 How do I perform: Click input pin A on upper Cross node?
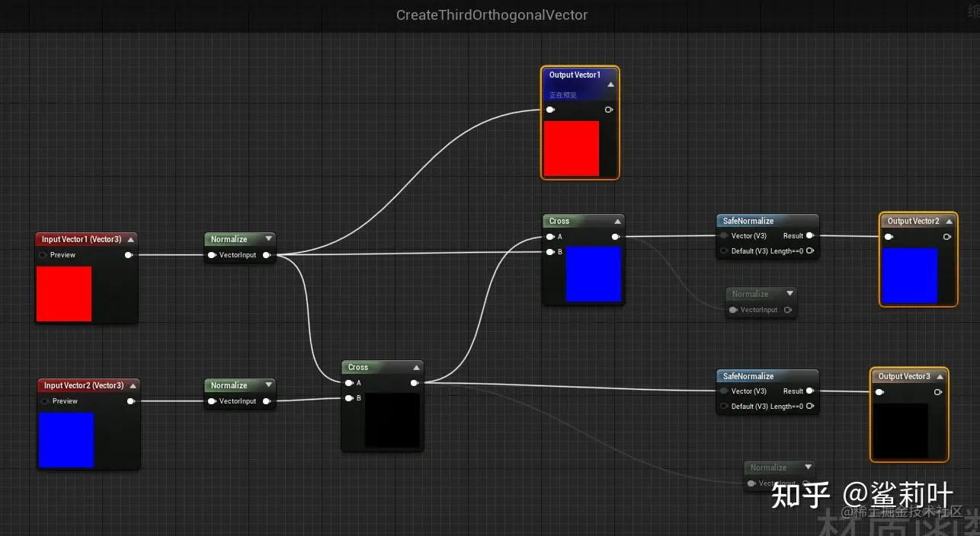tap(550, 237)
